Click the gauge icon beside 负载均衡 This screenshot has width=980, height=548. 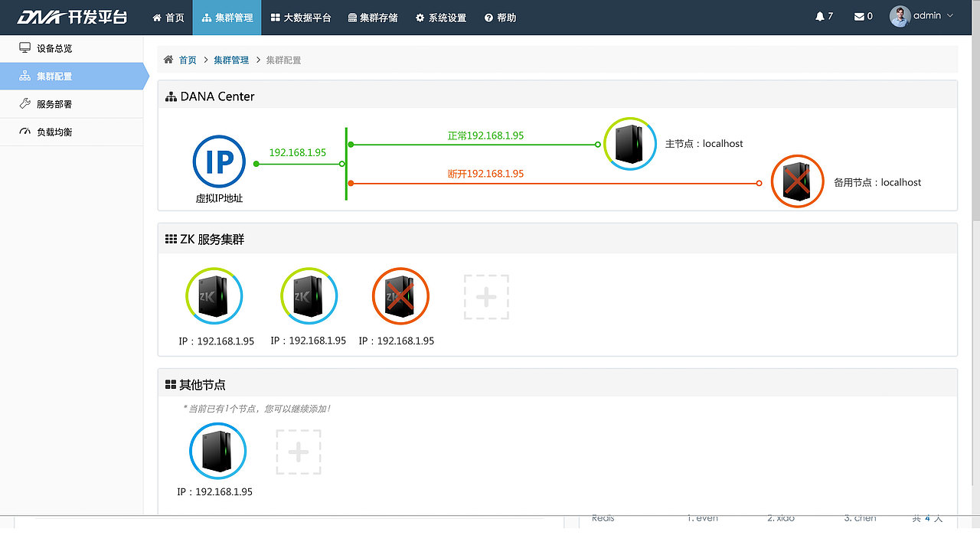pyautogui.click(x=25, y=132)
